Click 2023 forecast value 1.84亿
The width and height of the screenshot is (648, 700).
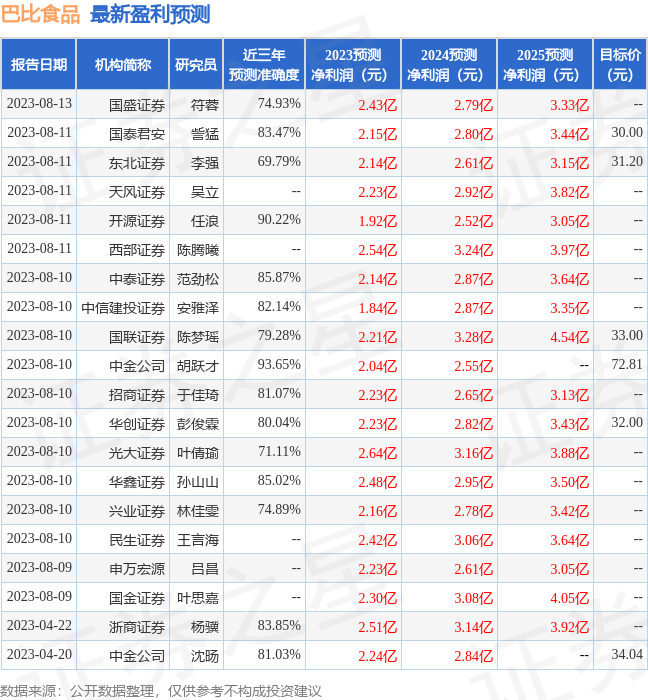[x=378, y=308]
